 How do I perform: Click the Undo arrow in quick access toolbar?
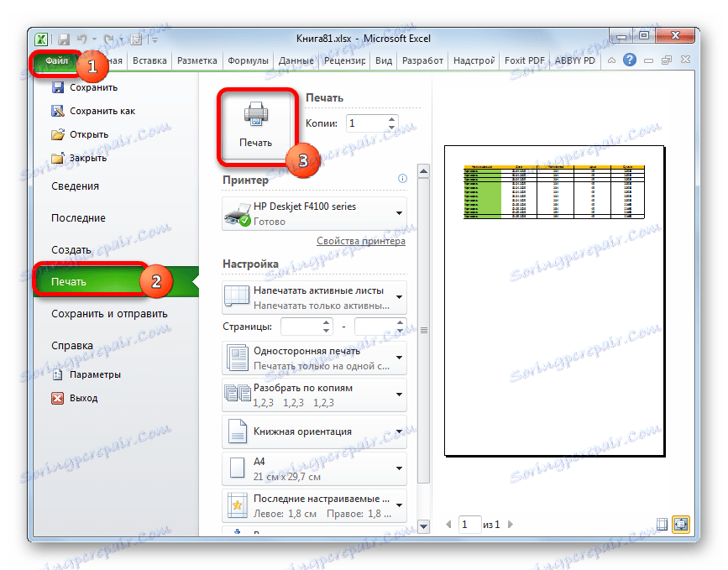[82, 39]
